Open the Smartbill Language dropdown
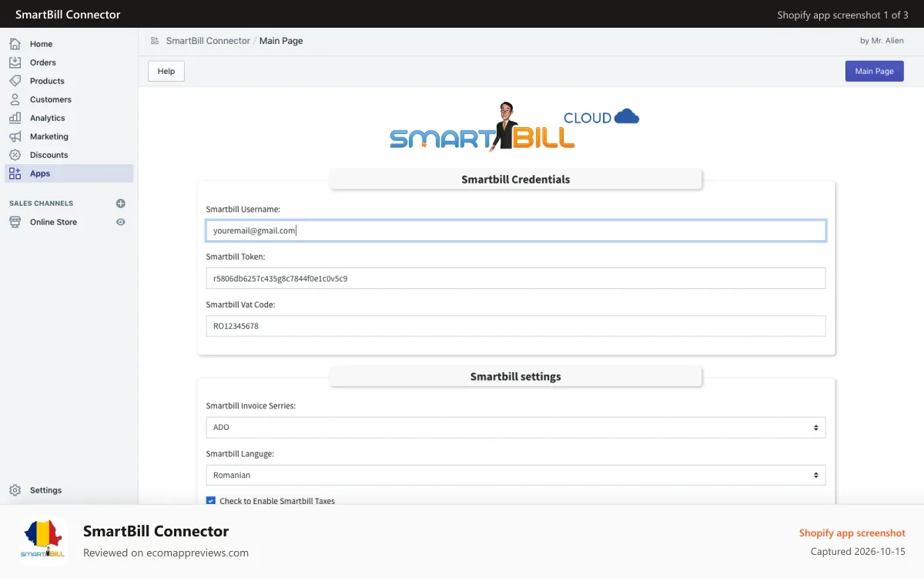This screenshot has height=578, width=924. (516, 476)
